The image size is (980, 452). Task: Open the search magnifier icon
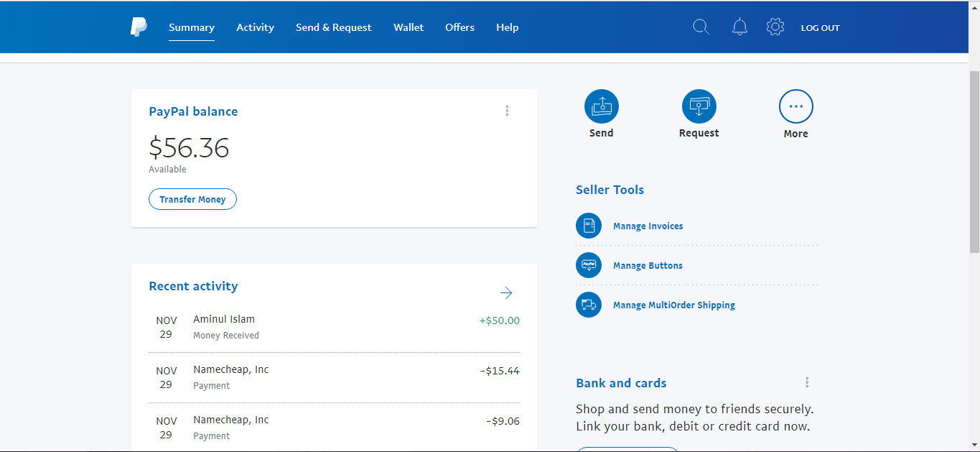tap(701, 27)
